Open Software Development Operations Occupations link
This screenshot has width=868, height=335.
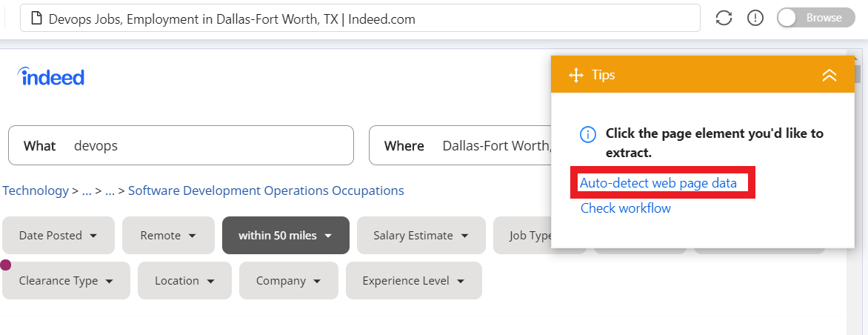tap(266, 190)
